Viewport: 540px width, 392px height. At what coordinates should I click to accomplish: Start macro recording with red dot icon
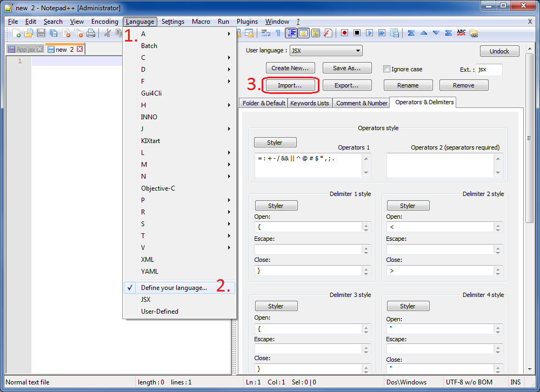pyautogui.click(x=344, y=33)
